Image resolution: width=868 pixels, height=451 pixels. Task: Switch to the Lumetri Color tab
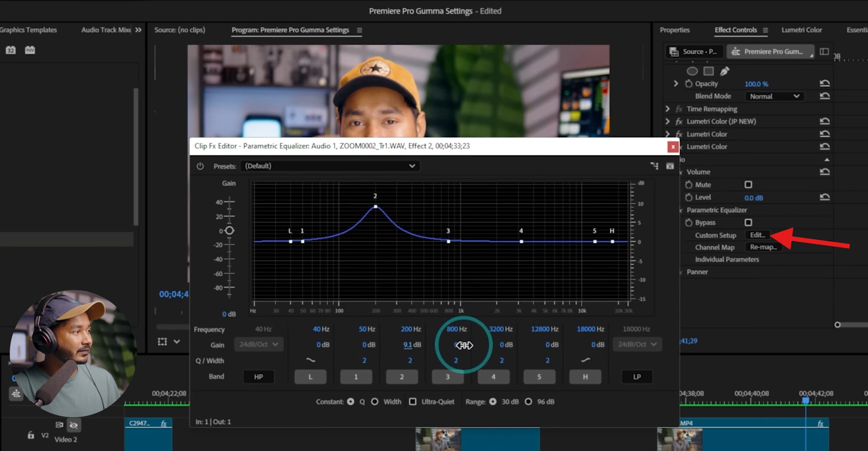801,30
